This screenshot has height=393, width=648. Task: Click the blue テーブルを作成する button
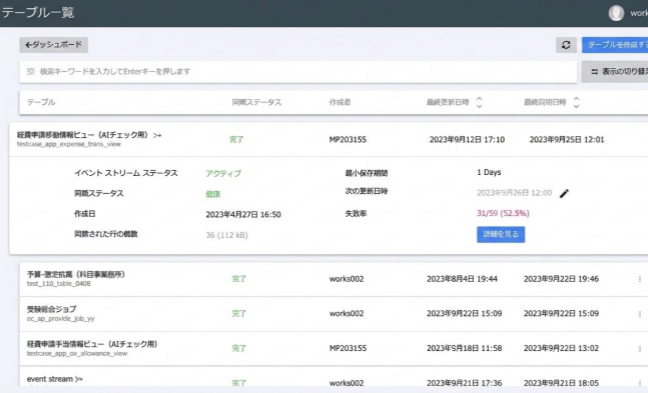click(615, 45)
